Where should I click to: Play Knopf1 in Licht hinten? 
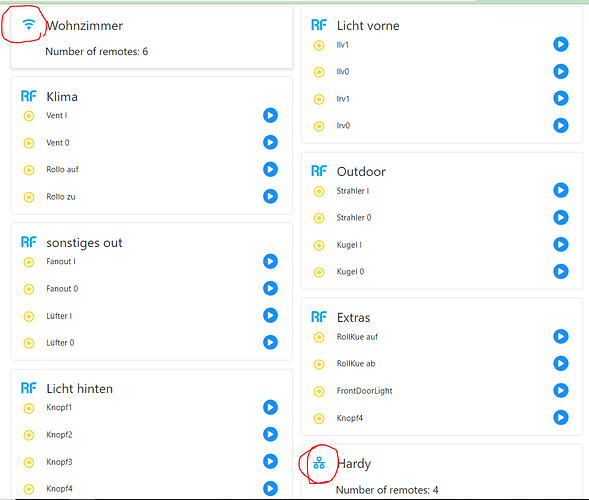270,407
